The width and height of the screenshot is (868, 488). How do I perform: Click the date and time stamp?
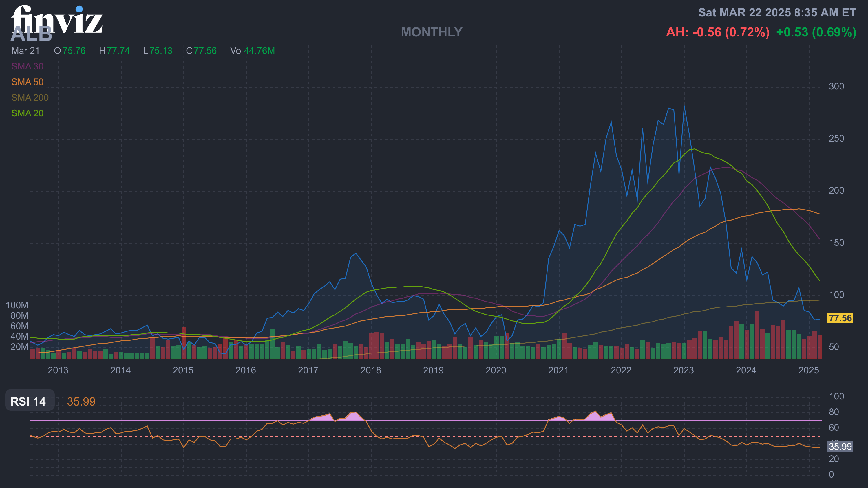[x=777, y=13]
